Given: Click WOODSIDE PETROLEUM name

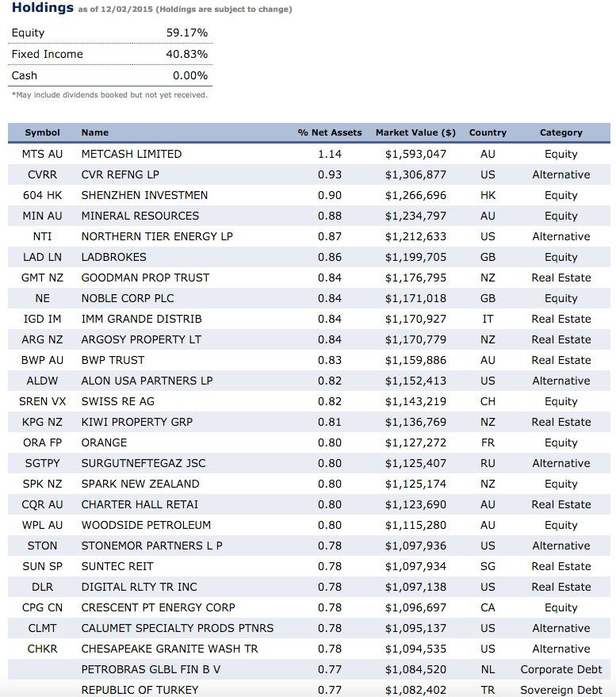Looking at the screenshot, I should click(146, 525).
